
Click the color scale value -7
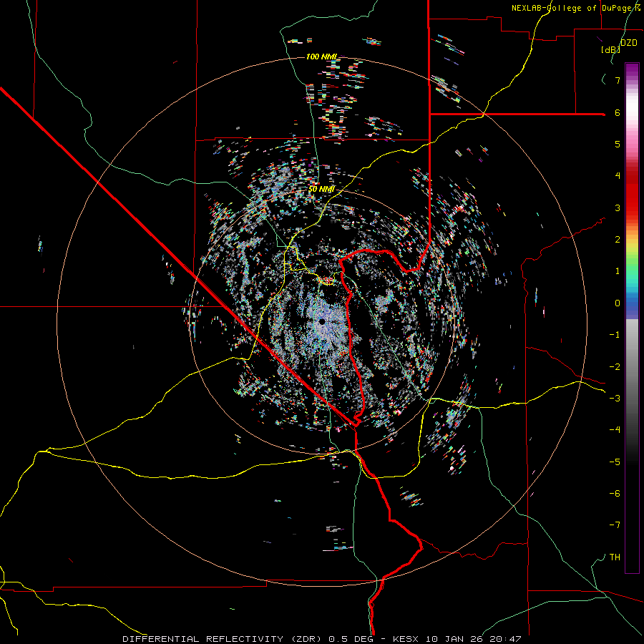(615, 525)
